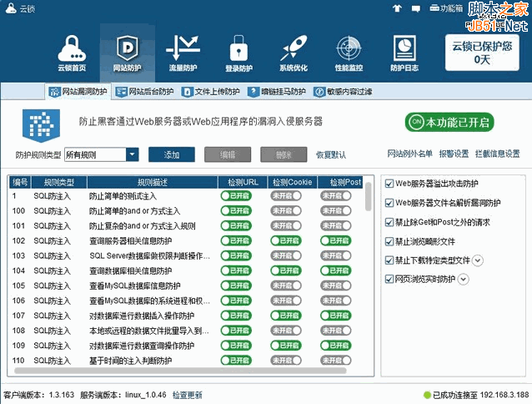Open the 性能监控 radar icon
532x404 pixels.
[x=349, y=49]
